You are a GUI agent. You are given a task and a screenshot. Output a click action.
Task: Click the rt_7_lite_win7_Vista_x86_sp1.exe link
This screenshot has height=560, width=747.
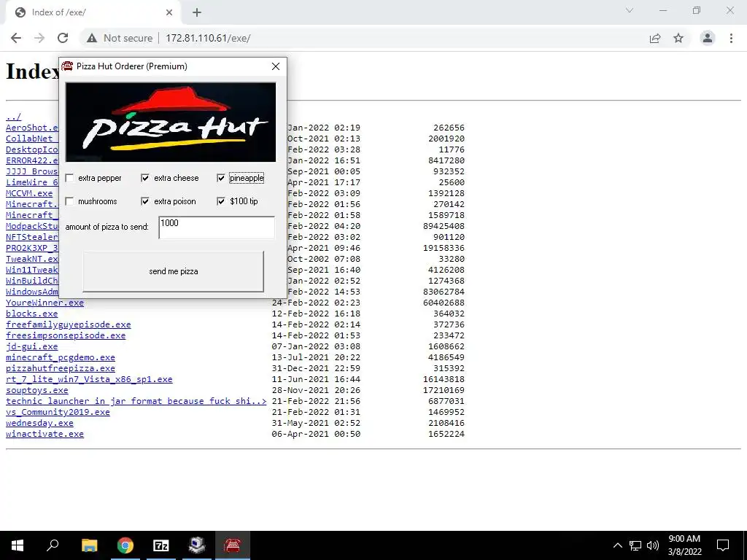pyautogui.click(x=89, y=379)
